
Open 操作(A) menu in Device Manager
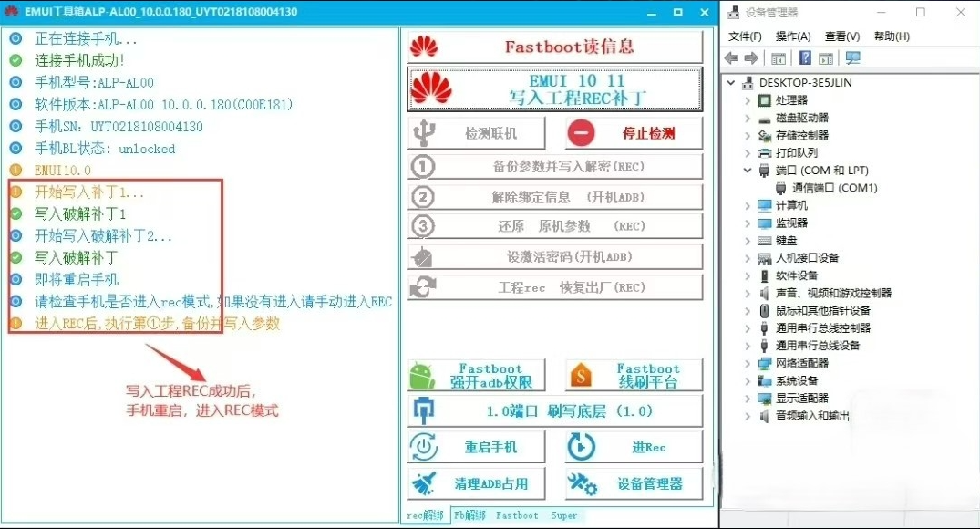point(793,36)
